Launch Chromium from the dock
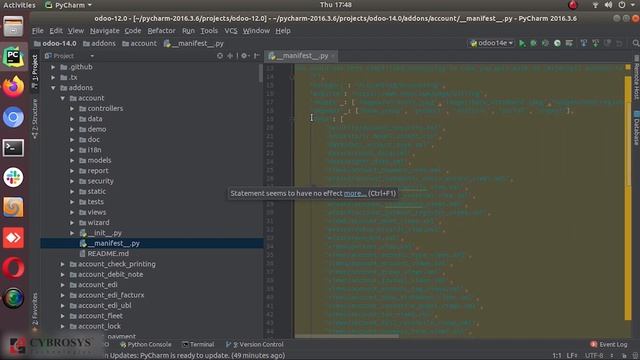Image resolution: width=640 pixels, height=360 pixels. (x=13, y=117)
